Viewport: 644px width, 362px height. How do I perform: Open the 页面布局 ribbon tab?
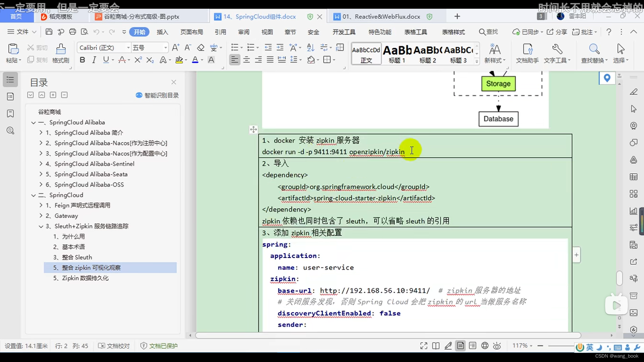pos(192,32)
